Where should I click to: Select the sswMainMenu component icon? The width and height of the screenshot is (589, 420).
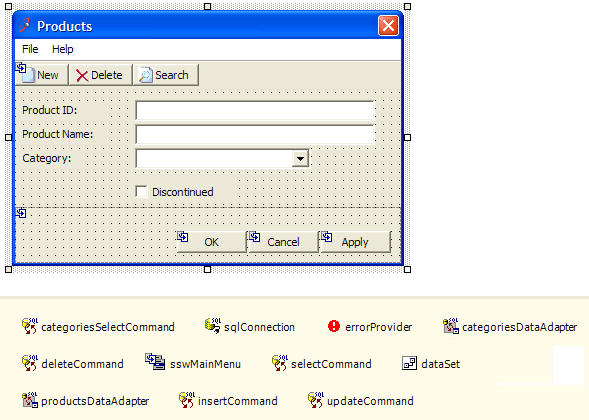[155, 362]
